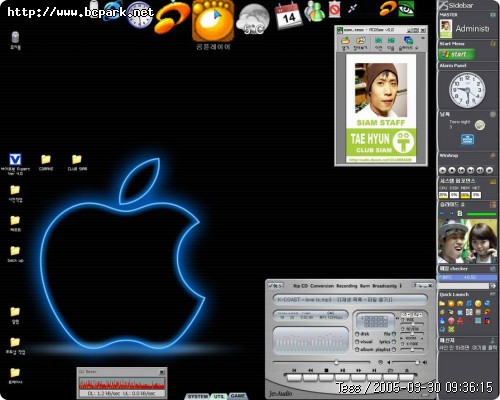The width and height of the screenshot is (500, 400).
Task: Open the Internet Explorer icon in top dock
Action: point(113,10)
